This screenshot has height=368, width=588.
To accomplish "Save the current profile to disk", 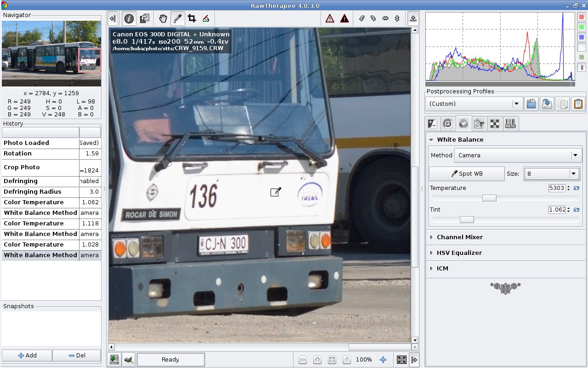I will [x=547, y=104].
